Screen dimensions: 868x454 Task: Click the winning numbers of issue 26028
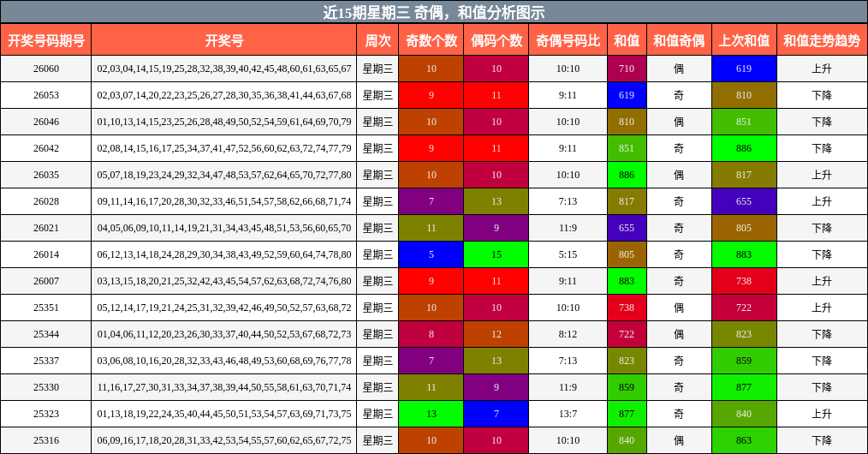click(x=224, y=201)
